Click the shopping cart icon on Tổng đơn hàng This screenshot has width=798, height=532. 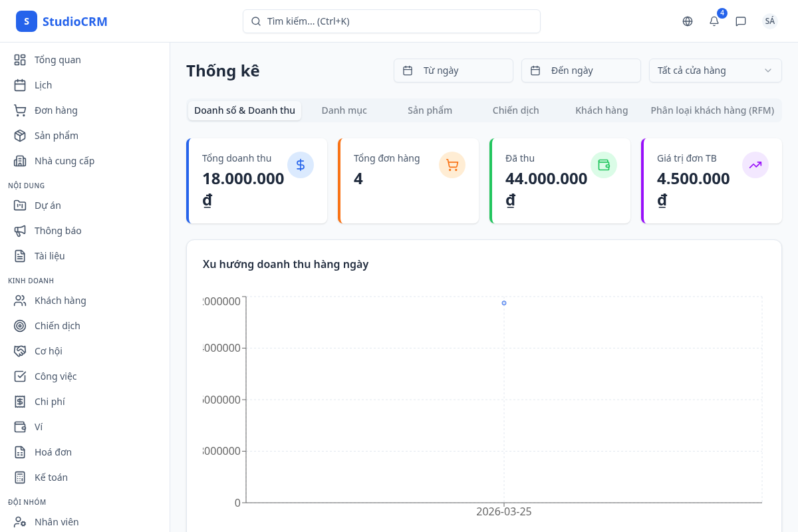tap(452, 165)
